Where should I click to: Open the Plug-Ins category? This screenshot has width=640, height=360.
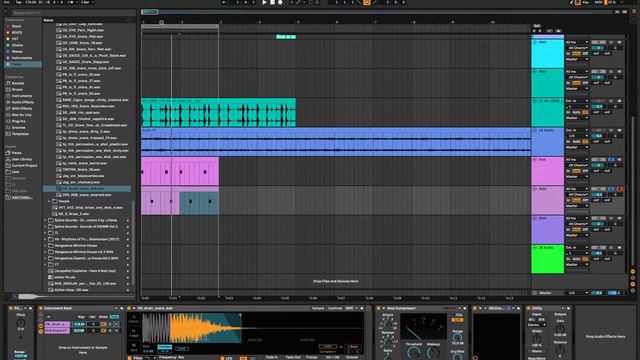coord(18,121)
